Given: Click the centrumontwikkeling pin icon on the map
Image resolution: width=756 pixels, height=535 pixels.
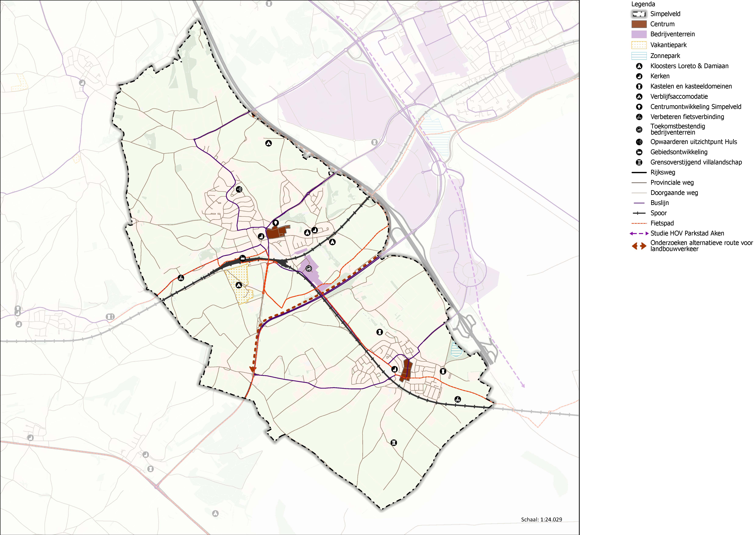Looking at the screenshot, I should coord(276,223).
